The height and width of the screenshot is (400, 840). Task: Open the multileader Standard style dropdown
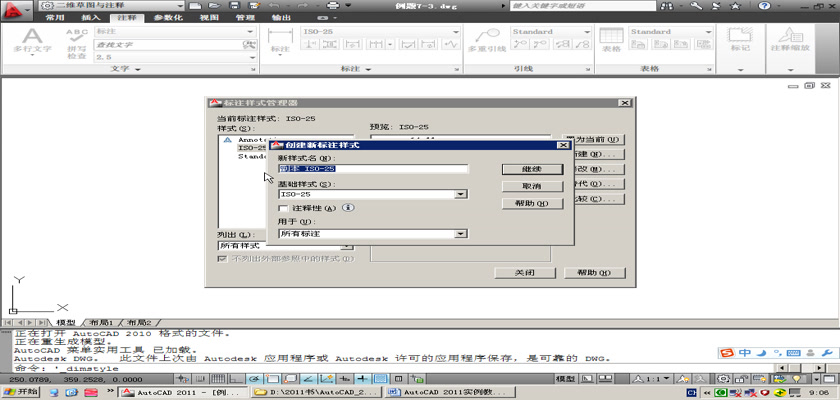[587, 32]
